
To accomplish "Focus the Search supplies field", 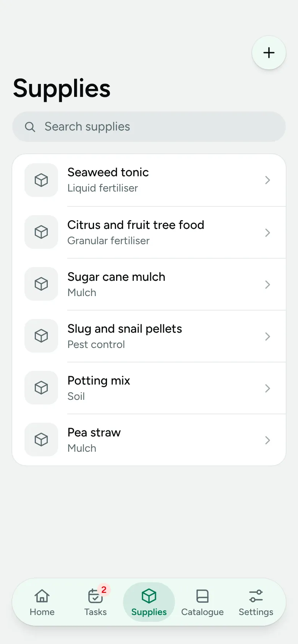I will pos(149,127).
